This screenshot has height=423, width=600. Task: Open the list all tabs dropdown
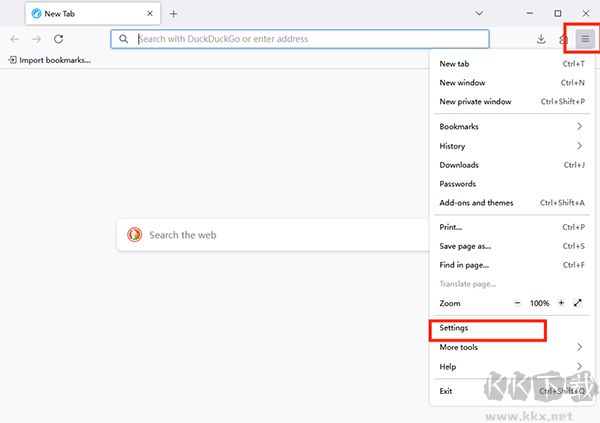pyautogui.click(x=479, y=14)
